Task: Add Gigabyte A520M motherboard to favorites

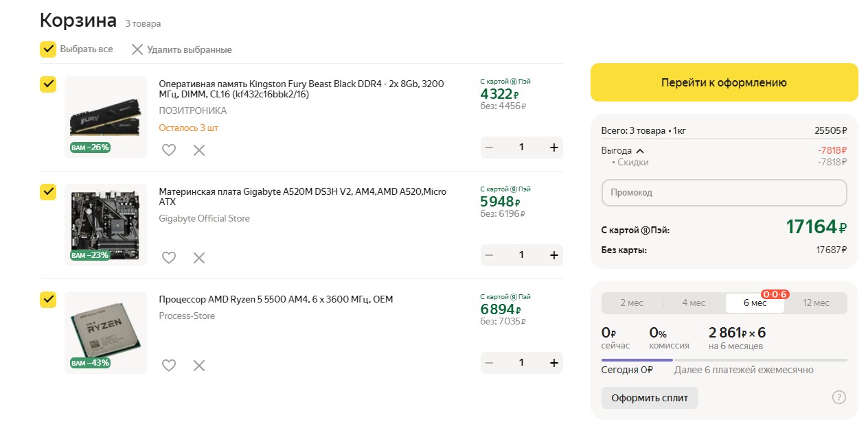Action: pyautogui.click(x=169, y=257)
